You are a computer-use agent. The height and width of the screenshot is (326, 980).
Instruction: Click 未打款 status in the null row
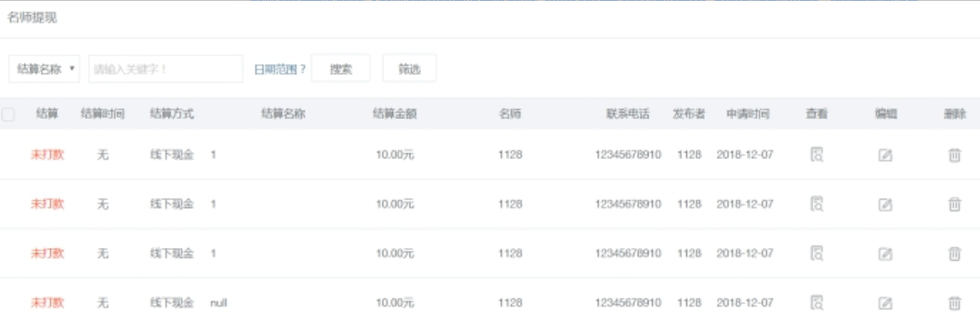[48, 303]
